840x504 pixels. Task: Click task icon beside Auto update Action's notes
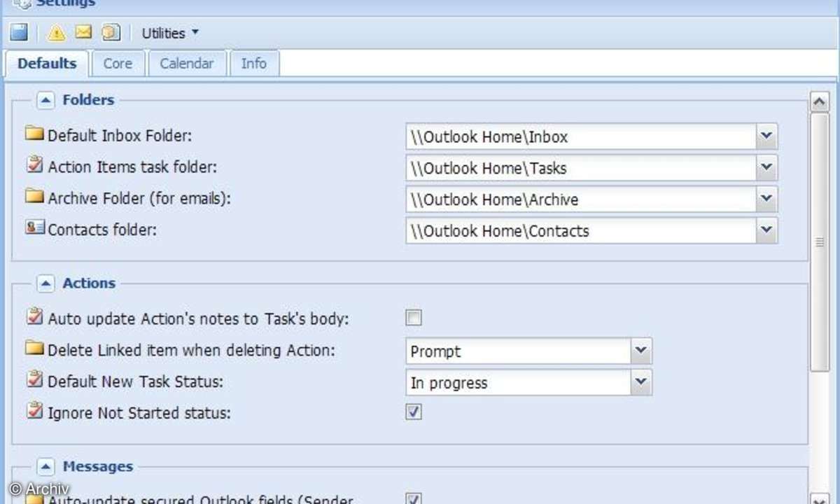point(35,317)
